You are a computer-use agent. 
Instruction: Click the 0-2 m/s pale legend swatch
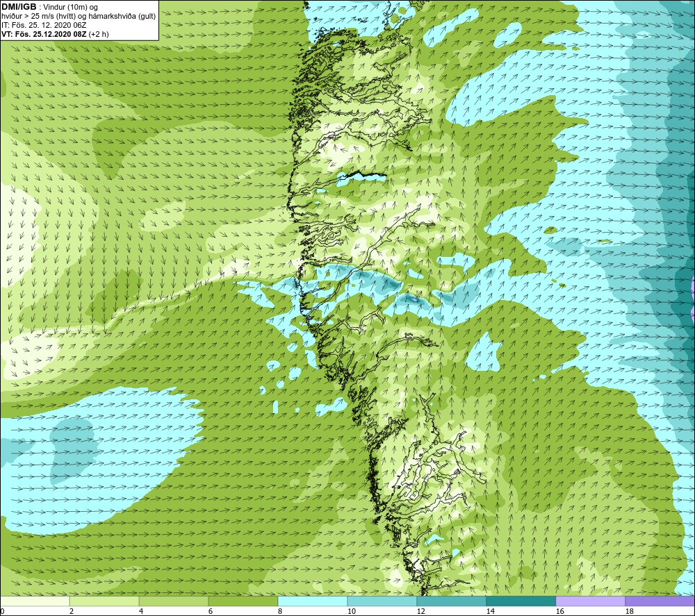35,601
